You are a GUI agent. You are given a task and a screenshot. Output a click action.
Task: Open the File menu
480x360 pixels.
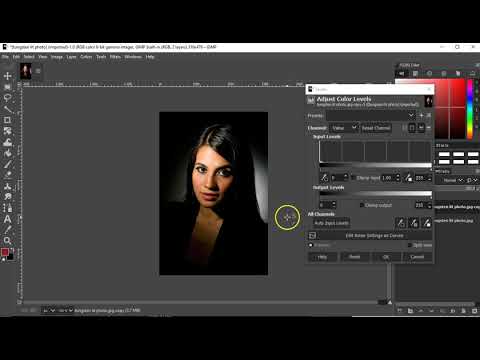(5, 57)
